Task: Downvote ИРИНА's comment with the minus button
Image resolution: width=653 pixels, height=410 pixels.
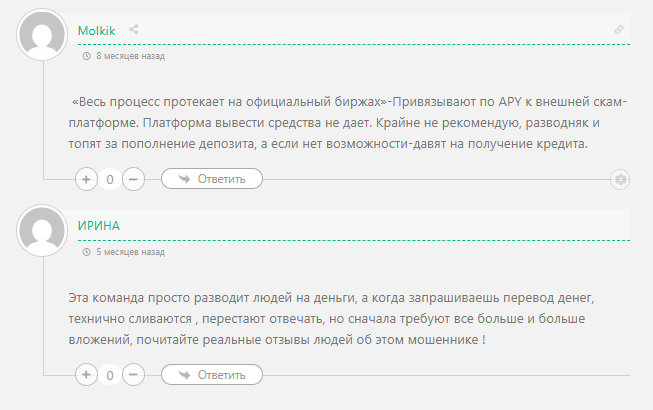Action: pos(133,375)
